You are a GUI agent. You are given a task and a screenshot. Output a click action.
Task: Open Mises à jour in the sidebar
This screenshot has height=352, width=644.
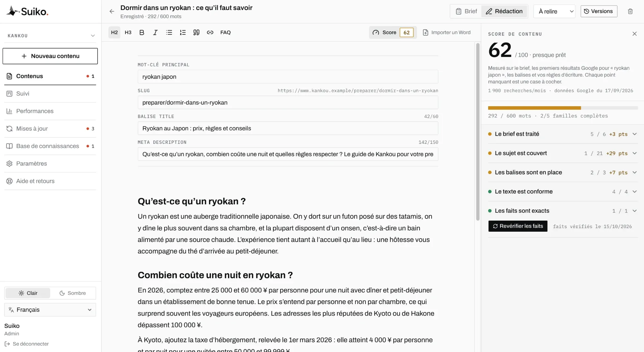50,129
